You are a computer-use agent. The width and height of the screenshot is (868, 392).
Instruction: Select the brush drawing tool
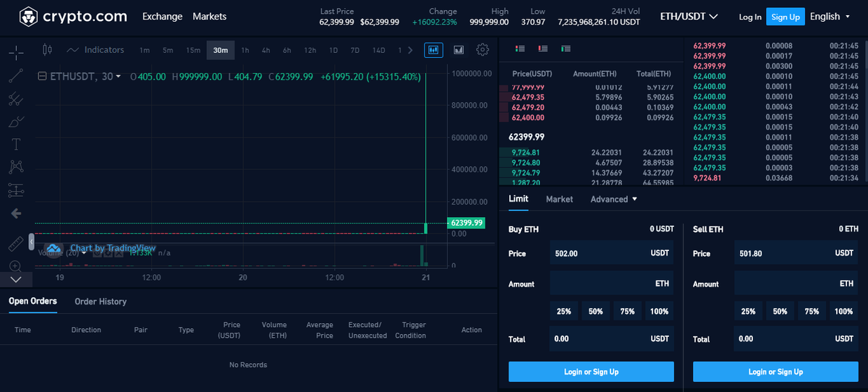click(x=16, y=122)
